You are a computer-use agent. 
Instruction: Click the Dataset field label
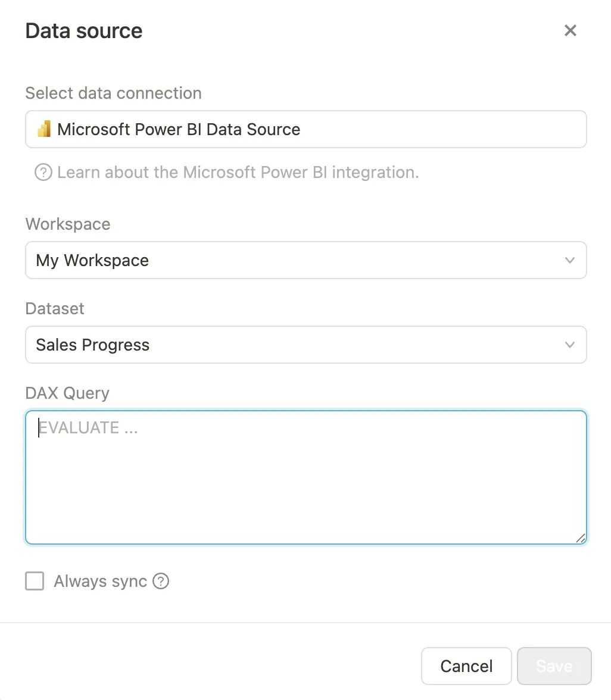[x=55, y=308]
